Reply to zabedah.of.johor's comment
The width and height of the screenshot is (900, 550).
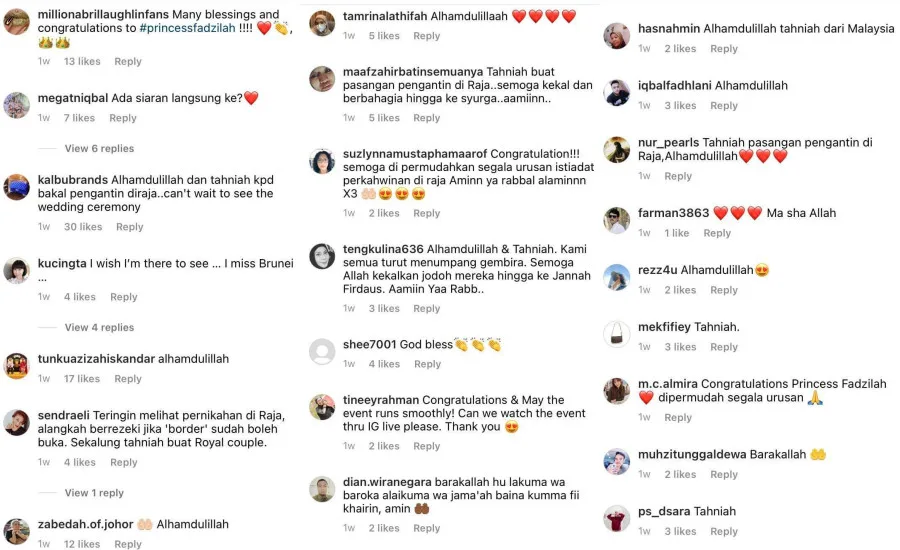[x=128, y=544]
